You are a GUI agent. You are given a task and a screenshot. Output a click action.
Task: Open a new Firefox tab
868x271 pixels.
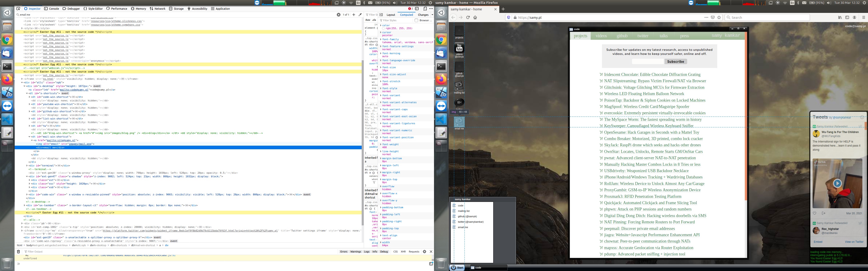point(503,9)
